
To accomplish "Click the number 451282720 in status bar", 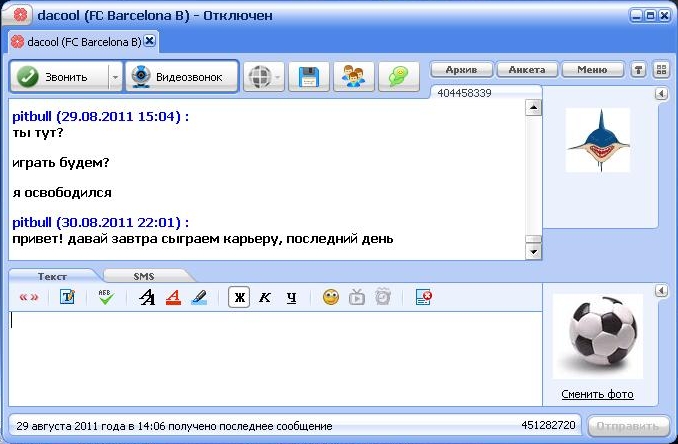I will pyautogui.click(x=548, y=425).
